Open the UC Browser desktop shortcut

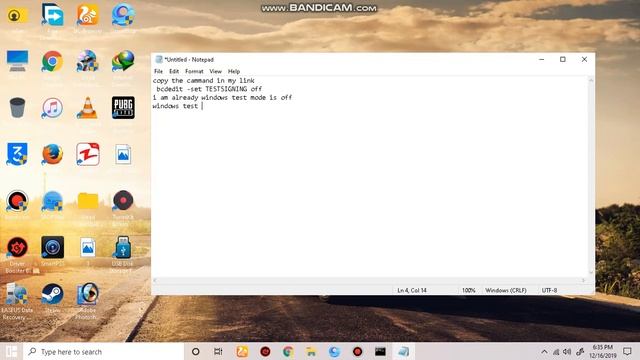click(87, 15)
